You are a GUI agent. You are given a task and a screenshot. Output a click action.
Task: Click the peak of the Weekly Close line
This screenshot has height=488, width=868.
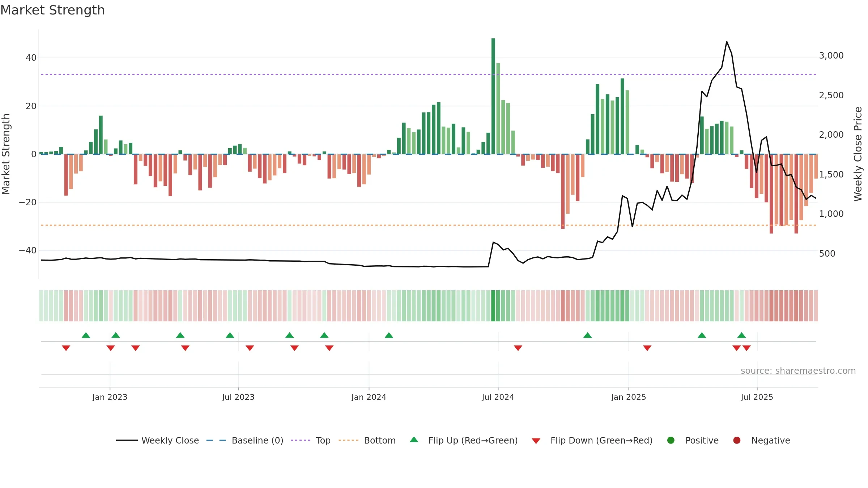[727, 42]
